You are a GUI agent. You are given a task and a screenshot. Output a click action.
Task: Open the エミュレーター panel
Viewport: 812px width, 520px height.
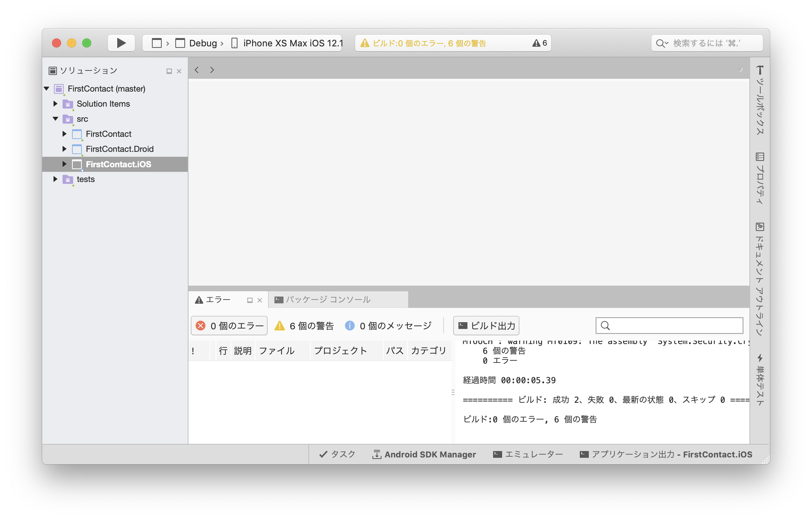coord(527,454)
